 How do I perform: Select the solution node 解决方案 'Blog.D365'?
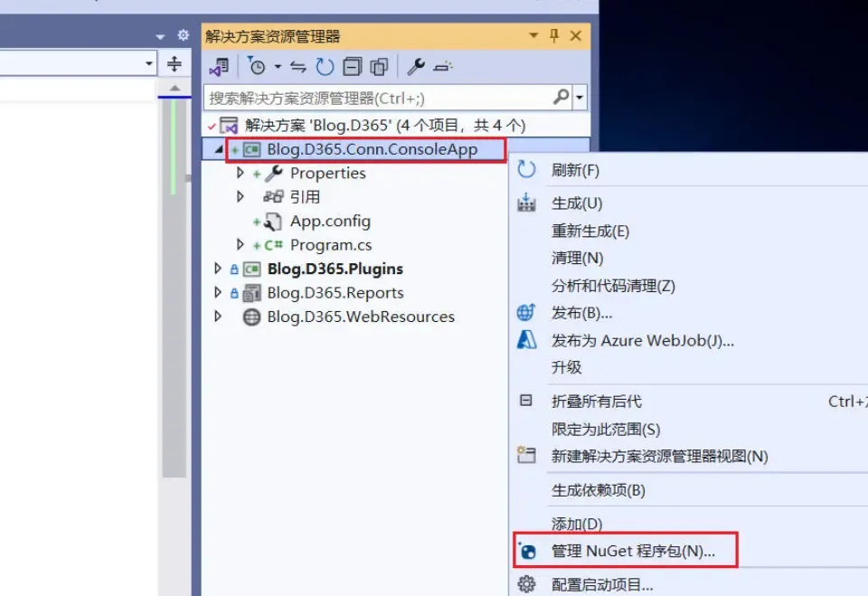pyautogui.click(x=385, y=125)
